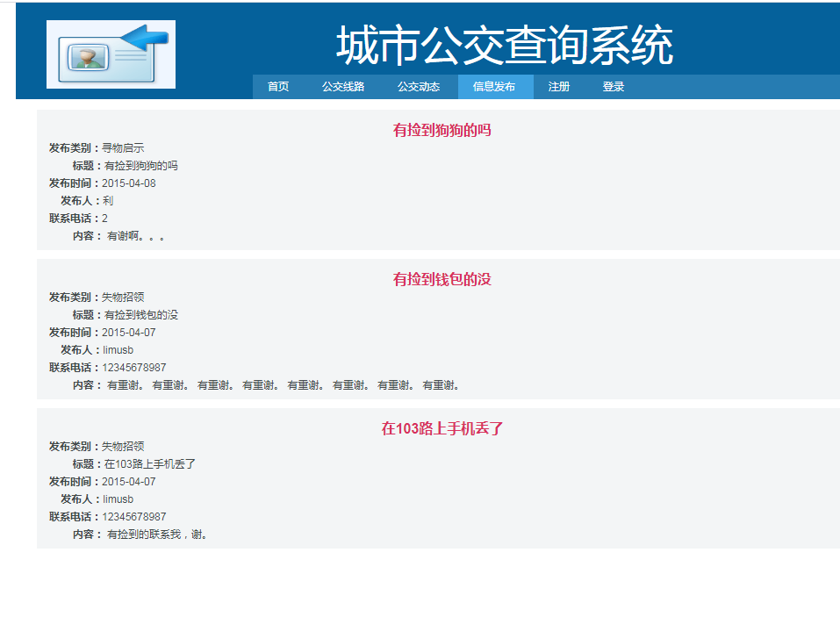Click the 标题 value 在103路上手机丢了
The height and width of the screenshot is (617, 840).
tap(150, 463)
